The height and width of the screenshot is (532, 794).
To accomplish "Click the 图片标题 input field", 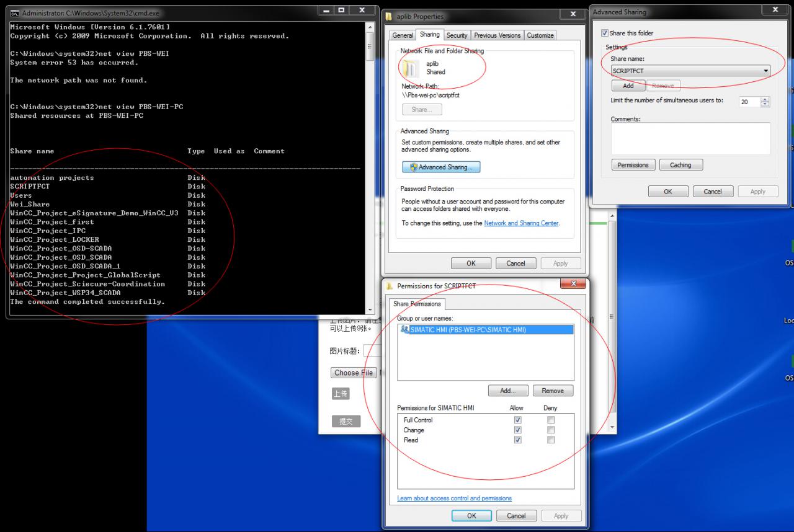I will click(372, 351).
